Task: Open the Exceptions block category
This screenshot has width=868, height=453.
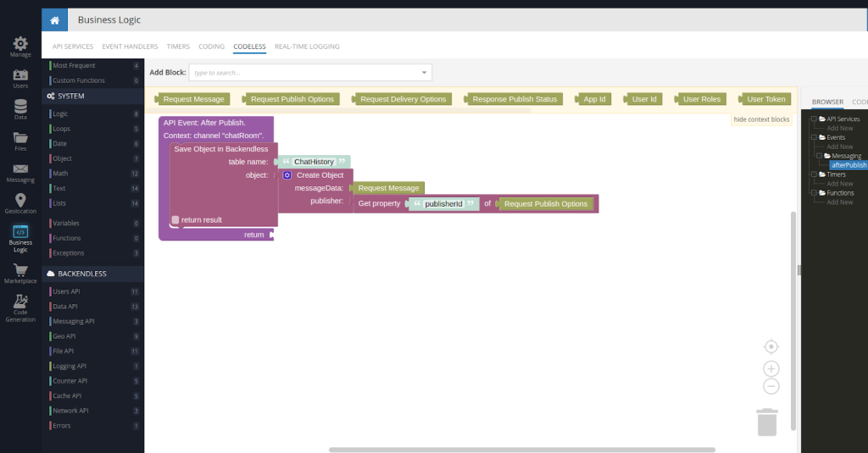Action: pos(93,253)
